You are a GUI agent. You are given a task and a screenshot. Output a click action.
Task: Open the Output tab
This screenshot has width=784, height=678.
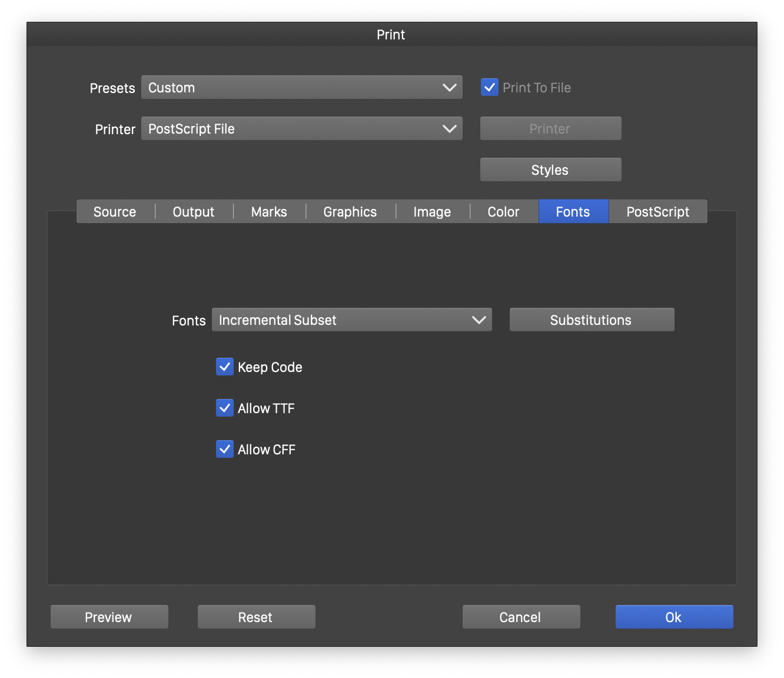click(x=194, y=212)
